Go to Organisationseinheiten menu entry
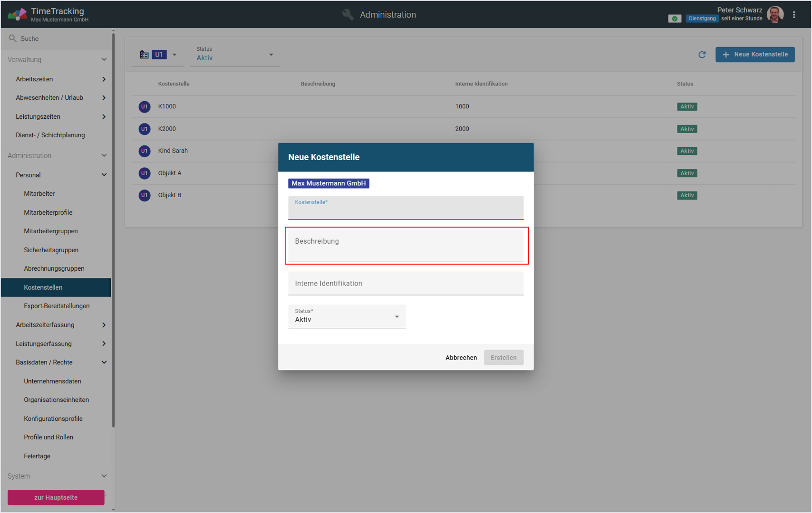 point(57,399)
